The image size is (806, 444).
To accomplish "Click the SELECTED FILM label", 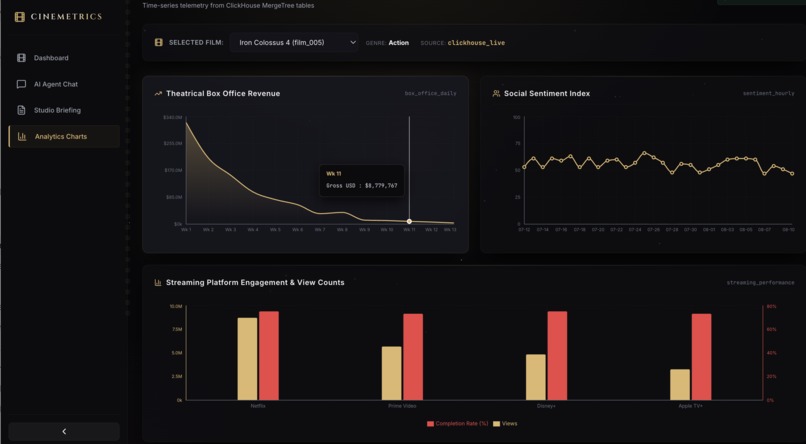I will click(x=196, y=43).
